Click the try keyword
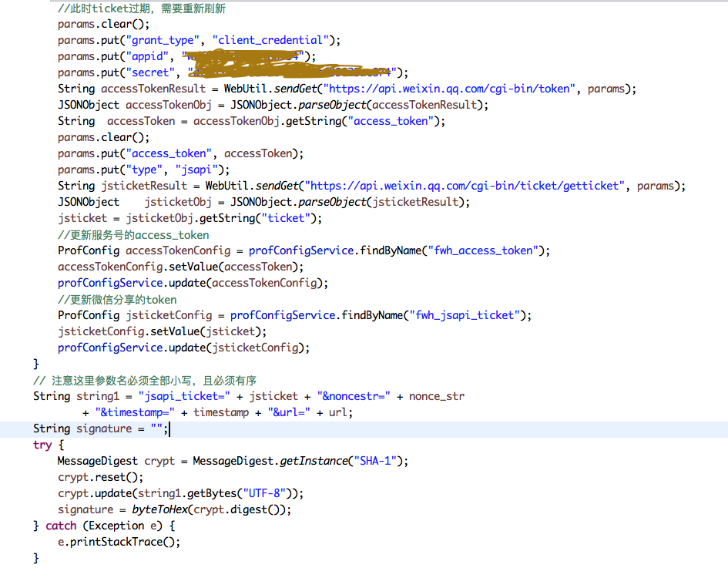This screenshot has height=578, width=728. point(42,445)
